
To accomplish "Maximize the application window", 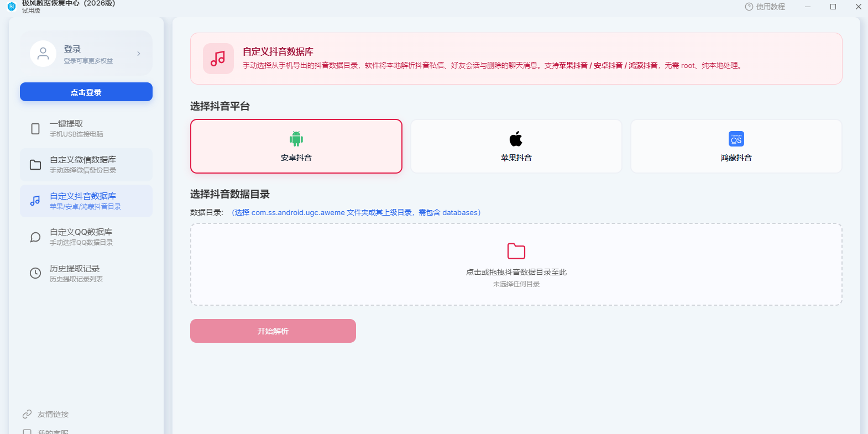I will coord(833,7).
